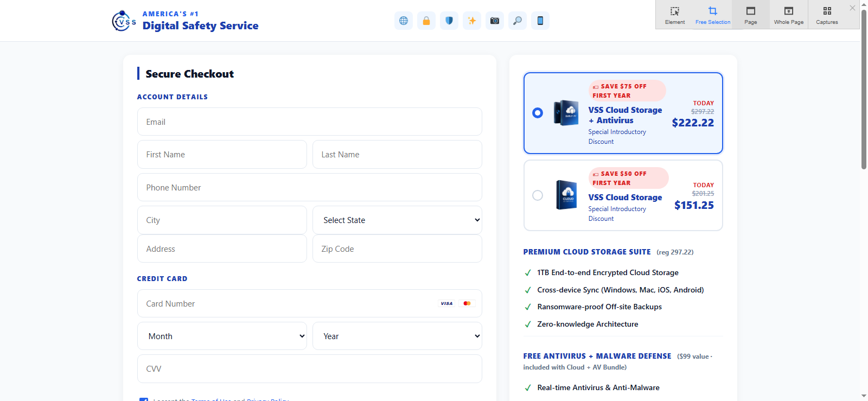The width and height of the screenshot is (868, 401).
Task: Click "Cross-device Sync" feature line
Action: tap(621, 290)
